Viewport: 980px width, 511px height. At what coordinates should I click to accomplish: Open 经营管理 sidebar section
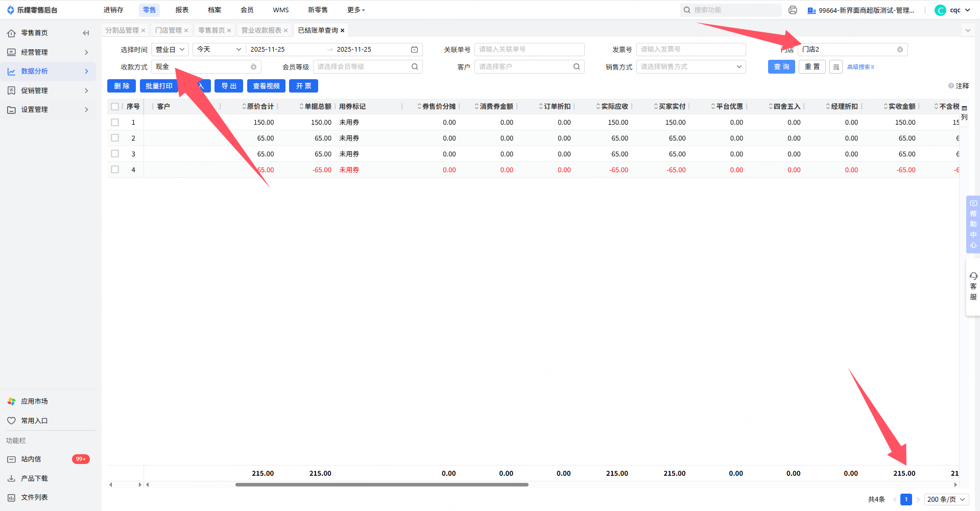point(48,52)
